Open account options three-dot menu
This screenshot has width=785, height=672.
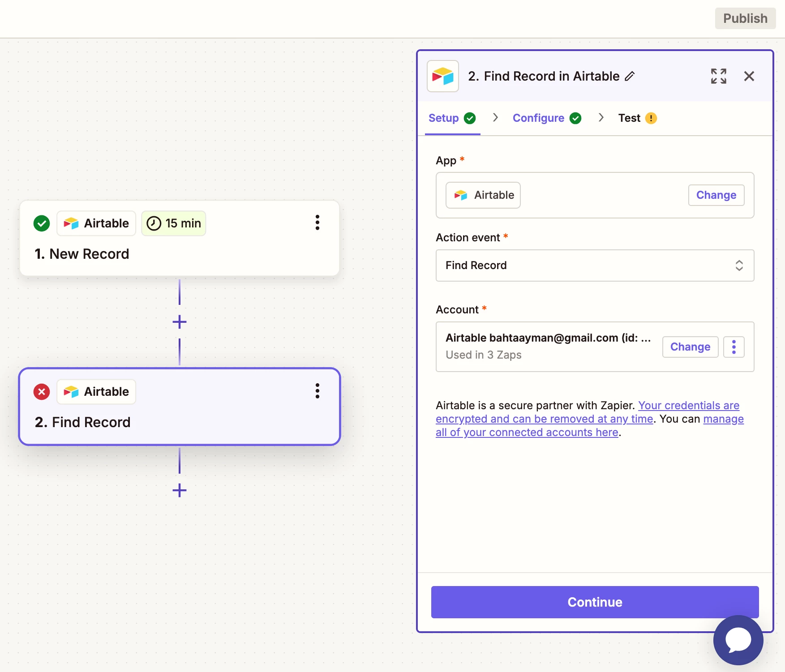tap(734, 347)
